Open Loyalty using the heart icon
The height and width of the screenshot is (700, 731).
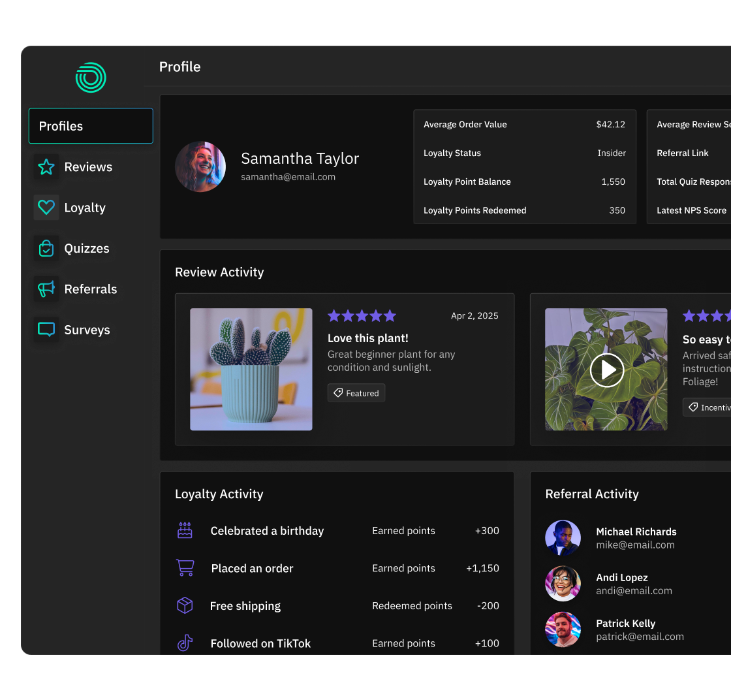[46, 207]
